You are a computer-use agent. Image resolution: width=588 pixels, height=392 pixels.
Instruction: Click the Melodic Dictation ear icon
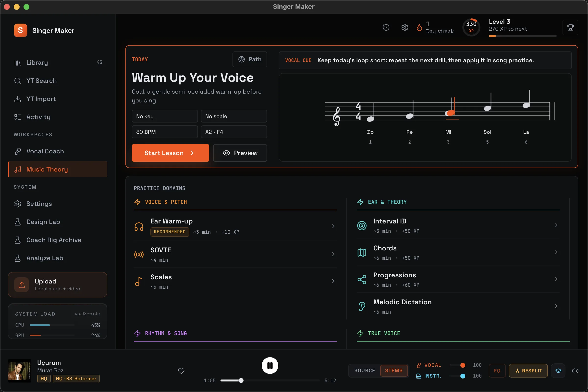[362, 306]
